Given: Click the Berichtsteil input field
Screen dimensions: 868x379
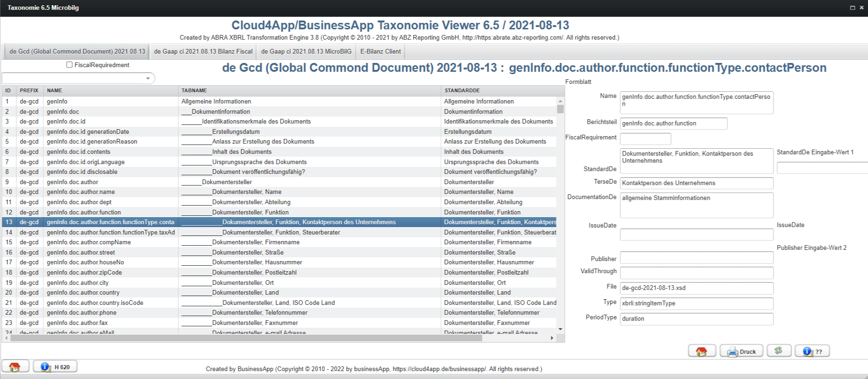Looking at the screenshot, I should (x=673, y=124).
